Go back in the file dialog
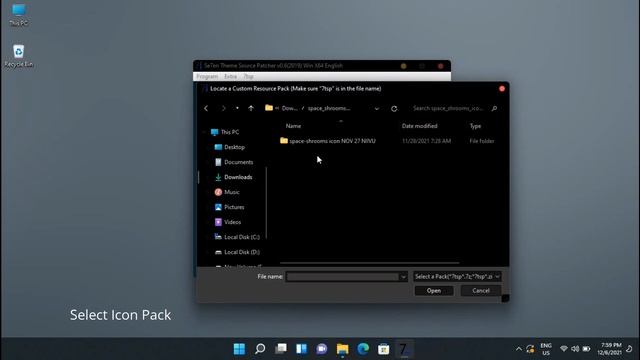The height and width of the screenshot is (360, 640). point(206,108)
